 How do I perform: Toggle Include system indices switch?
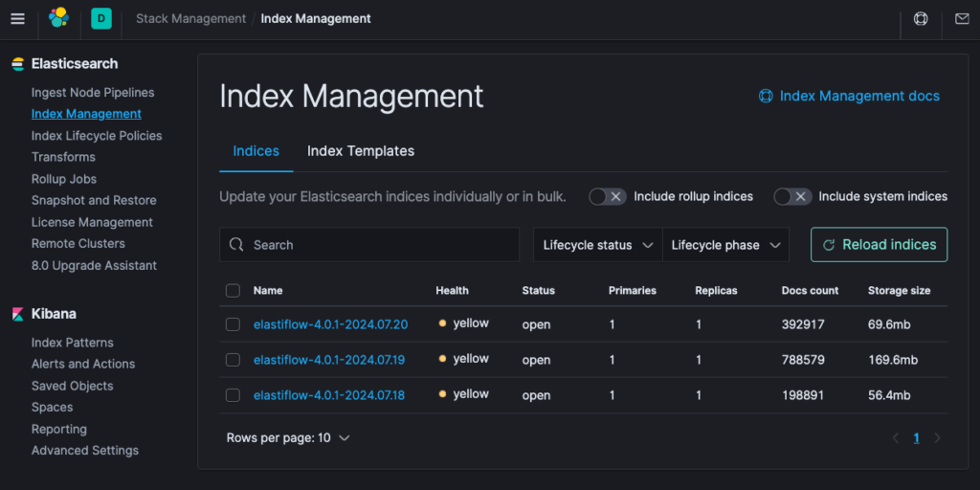click(x=792, y=196)
